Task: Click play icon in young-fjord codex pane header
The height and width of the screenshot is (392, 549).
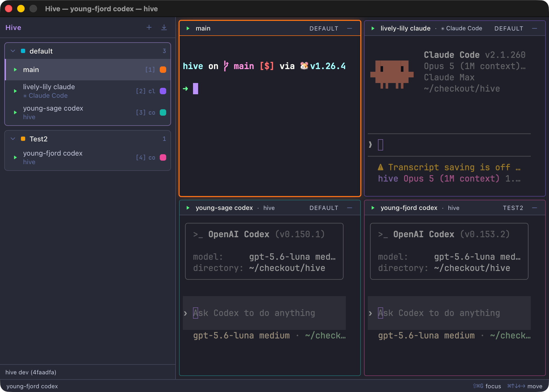Action: 373,208
